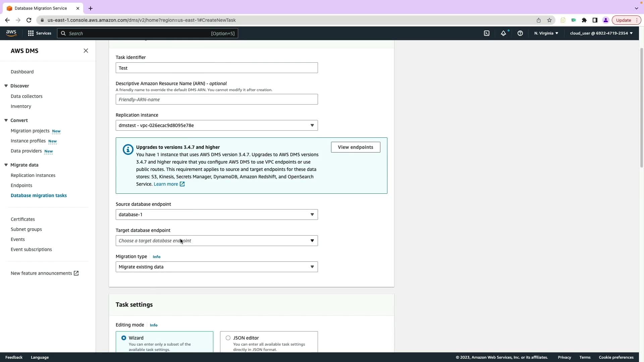
Task: Click the View endpoints button
Action: (356, 147)
